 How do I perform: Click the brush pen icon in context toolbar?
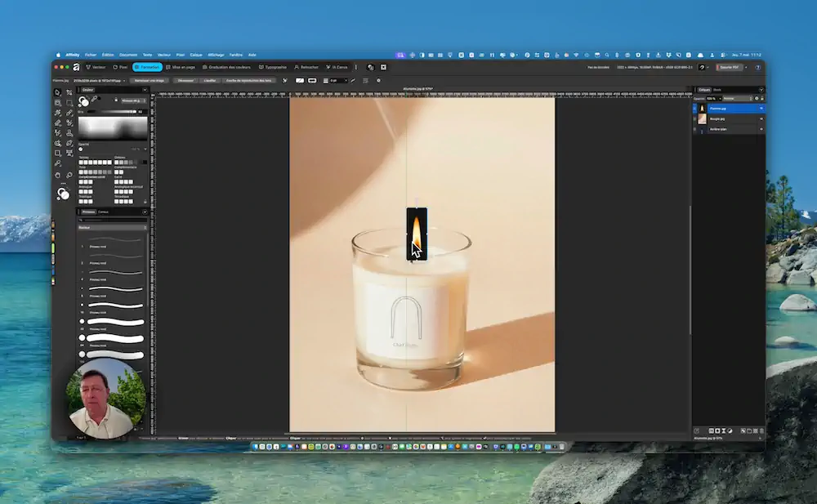point(353,80)
